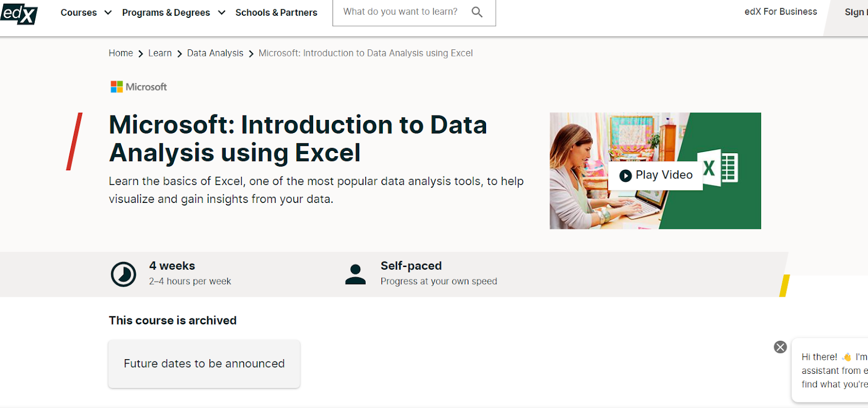Go to the Data Analysis breadcrumb page
Screen dimensions: 868x408
(215, 53)
